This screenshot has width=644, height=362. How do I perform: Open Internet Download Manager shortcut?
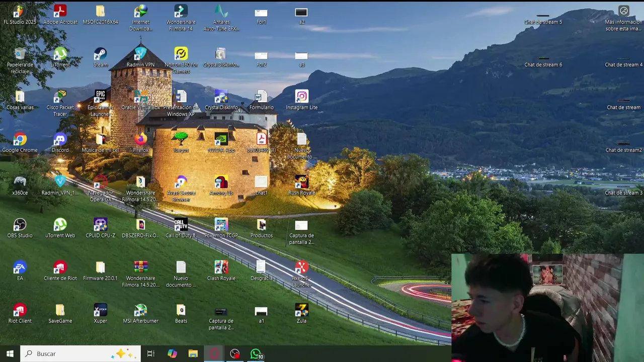coord(140,11)
